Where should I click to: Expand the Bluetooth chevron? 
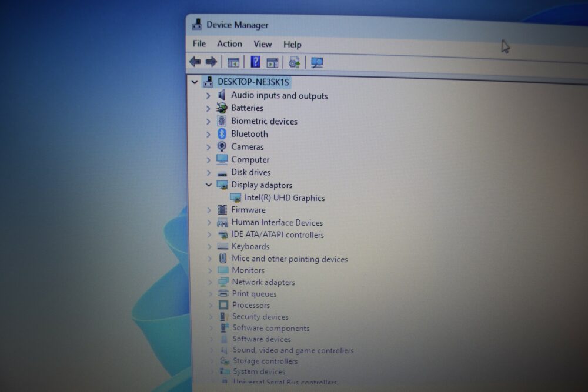(x=208, y=134)
